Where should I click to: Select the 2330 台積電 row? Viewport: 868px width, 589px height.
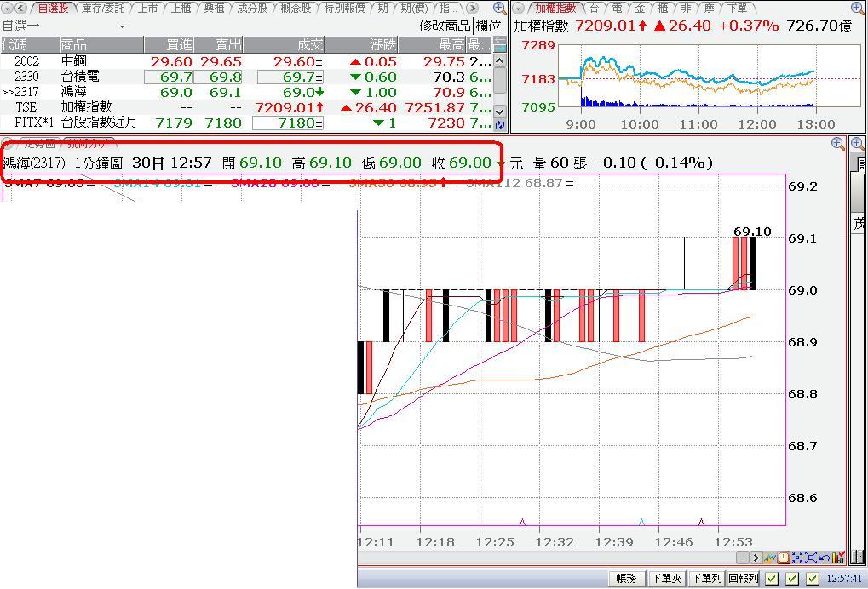click(246, 77)
